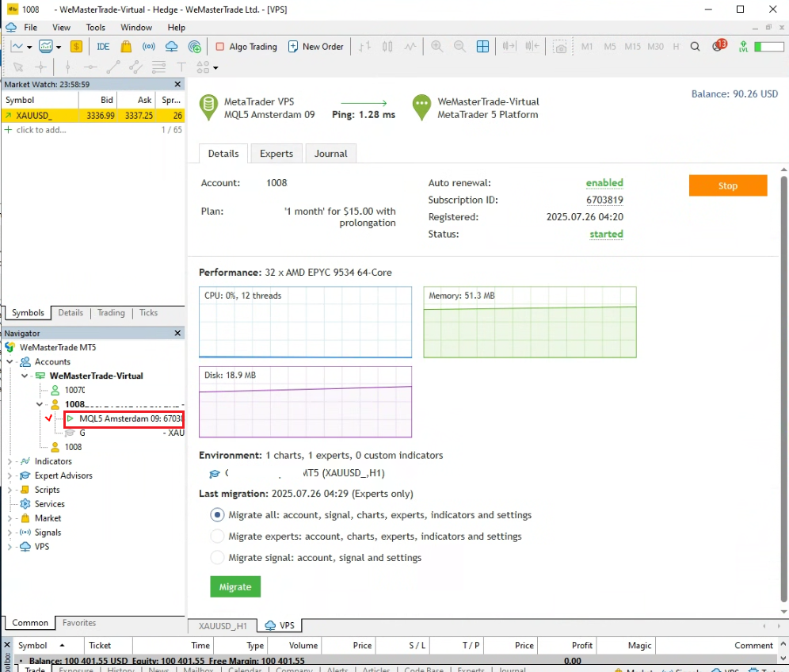The height and width of the screenshot is (672, 789).
Task: Click the green LVL connection icon
Action: tap(743, 47)
